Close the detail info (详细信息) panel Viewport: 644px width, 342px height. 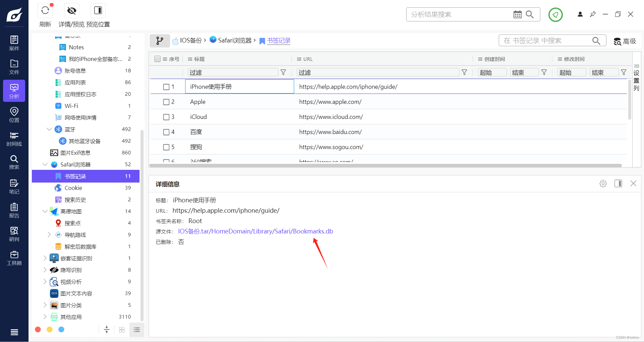(x=633, y=184)
